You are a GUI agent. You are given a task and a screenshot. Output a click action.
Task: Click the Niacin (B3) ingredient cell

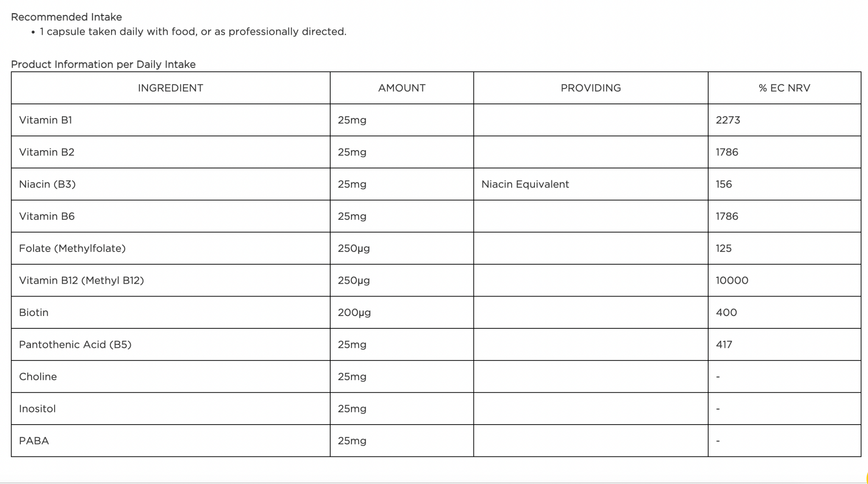pyautogui.click(x=47, y=184)
